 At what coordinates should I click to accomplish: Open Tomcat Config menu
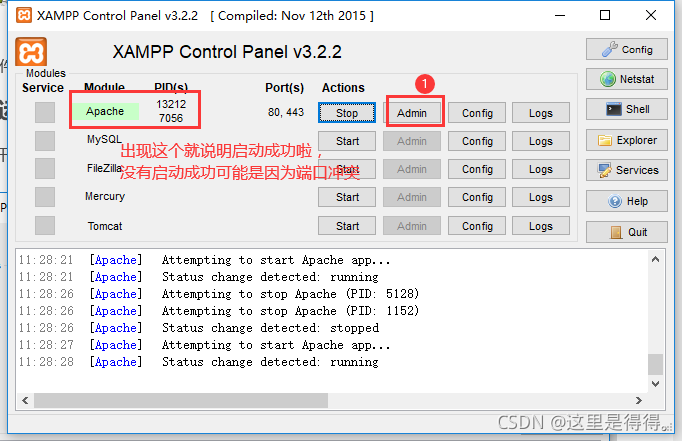477,226
